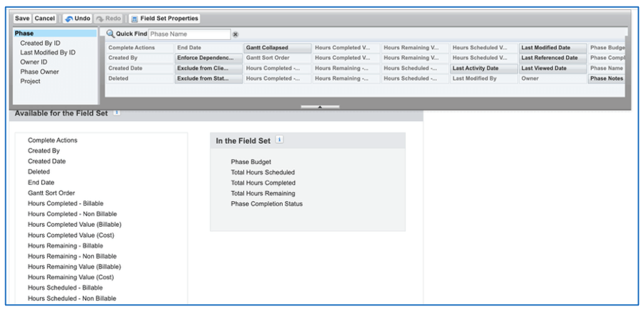Click Phase Name field in the palette
644x312 pixels.
[607, 68]
